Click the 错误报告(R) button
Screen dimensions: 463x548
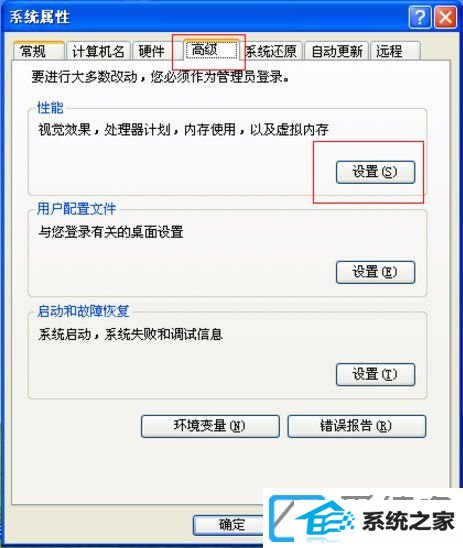(x=356, y=426)
